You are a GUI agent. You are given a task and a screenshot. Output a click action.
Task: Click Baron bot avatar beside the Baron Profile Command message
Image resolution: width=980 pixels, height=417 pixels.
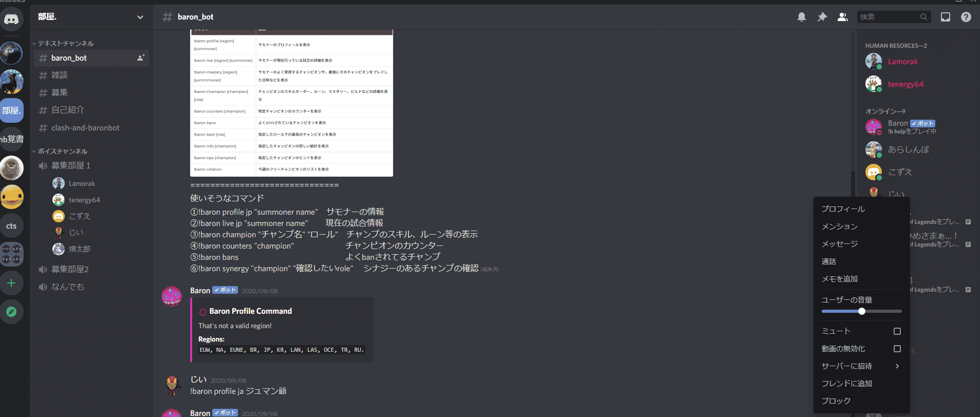(172, 296)
